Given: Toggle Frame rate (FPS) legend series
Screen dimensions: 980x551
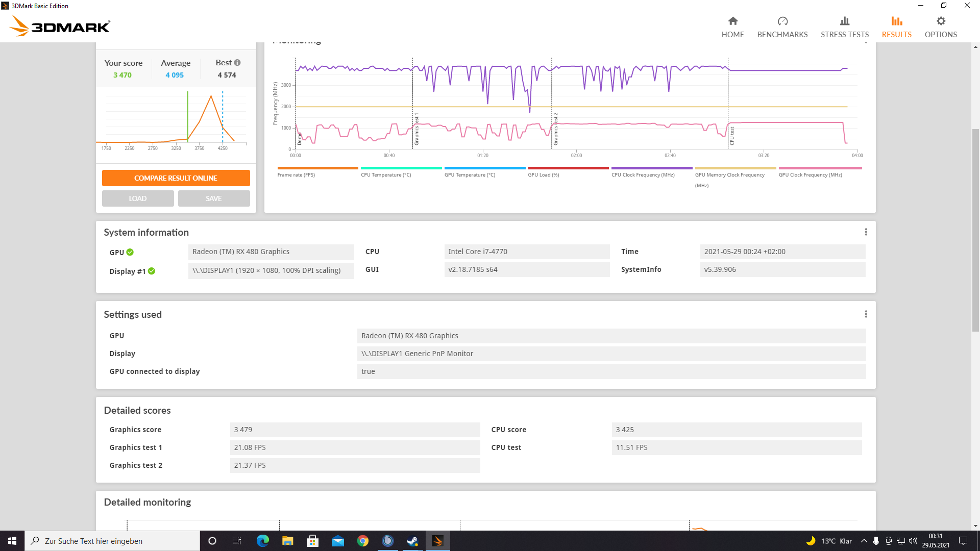Looking at the screenshot, I should point(296,174).
